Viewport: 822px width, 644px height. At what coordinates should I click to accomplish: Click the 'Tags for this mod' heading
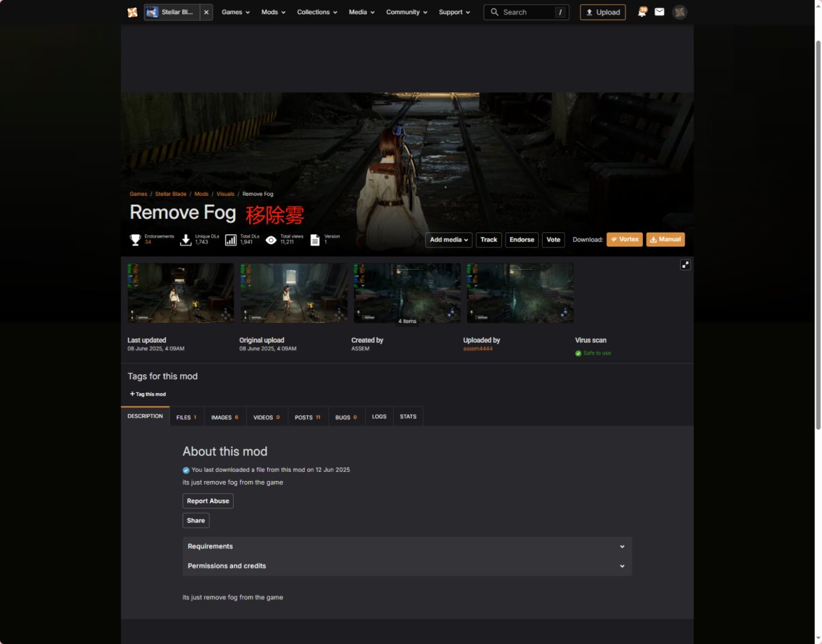(x=162, y=376)
